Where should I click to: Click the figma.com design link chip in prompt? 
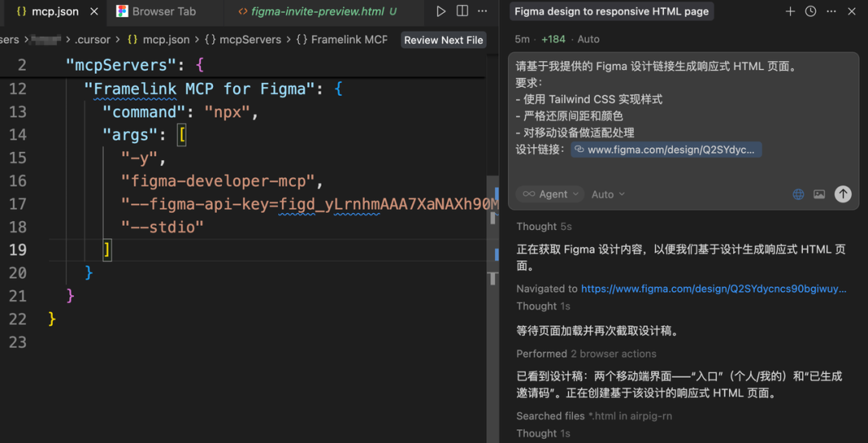pyautogui.click(x=665, y=150)
